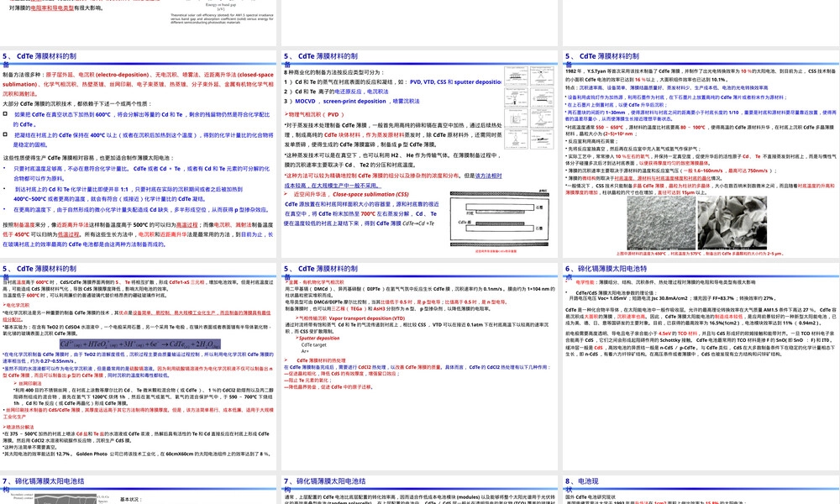Click the line "大部分 CdTe 薄膜的沉积技术"
The image size is (840, 504).
coord(76,104)
